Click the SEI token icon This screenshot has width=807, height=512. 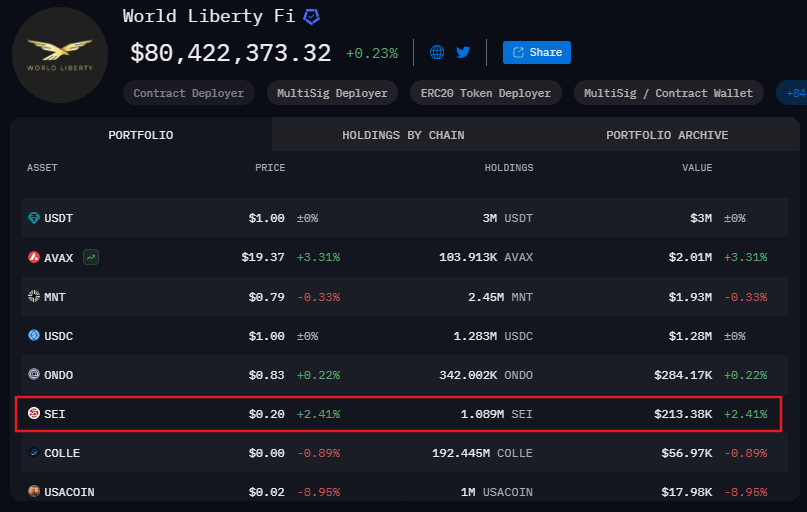tap(34, 413)
